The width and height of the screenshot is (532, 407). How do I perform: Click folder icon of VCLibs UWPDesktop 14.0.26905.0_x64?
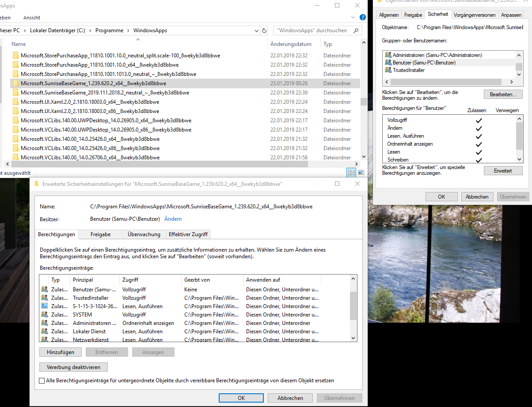pos(16,121)
